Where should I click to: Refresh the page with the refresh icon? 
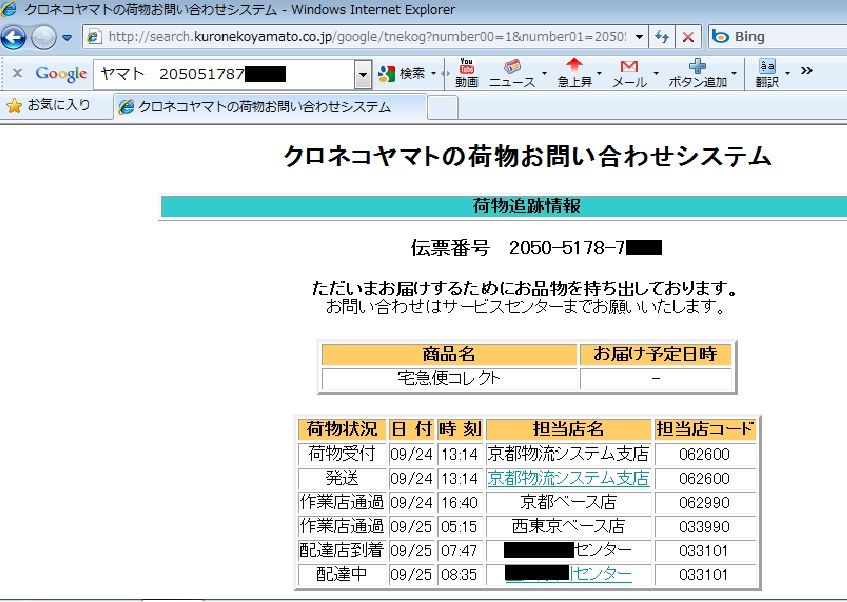pyautogui.click(x=662, y=37)
